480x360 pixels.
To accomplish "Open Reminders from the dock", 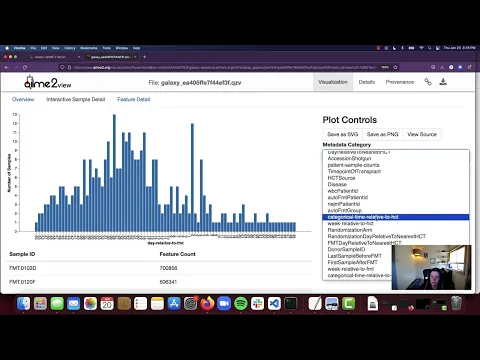I will [140, 303].
